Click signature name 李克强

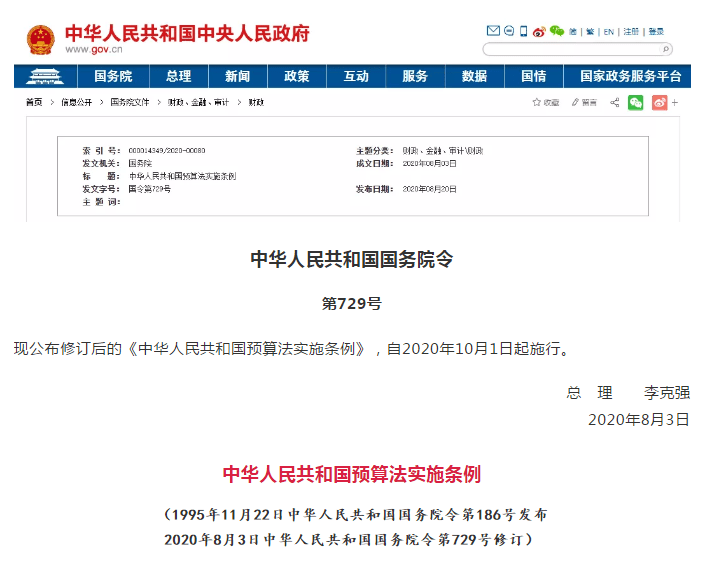coord(667,393)
